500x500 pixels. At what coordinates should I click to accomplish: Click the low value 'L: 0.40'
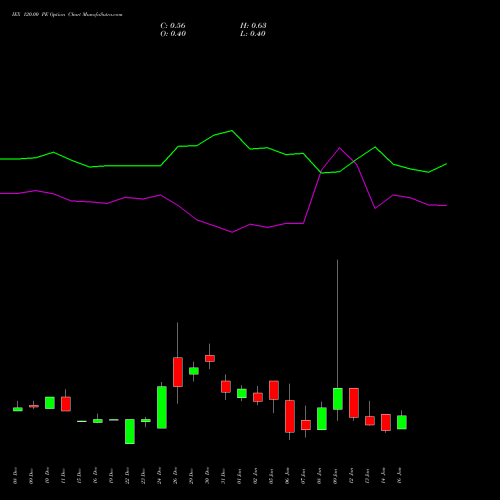[x=253, y=33]
